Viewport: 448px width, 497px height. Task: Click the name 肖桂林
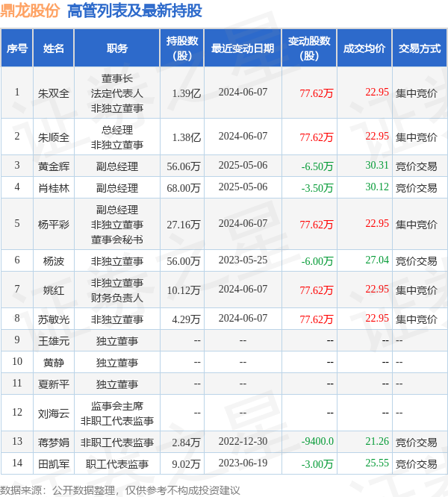pos(54,188)
